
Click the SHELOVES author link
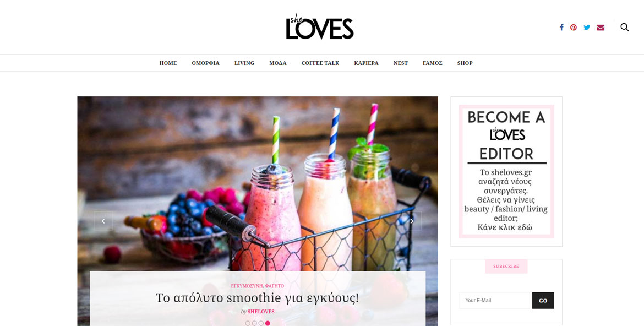(x=261, y=312)
